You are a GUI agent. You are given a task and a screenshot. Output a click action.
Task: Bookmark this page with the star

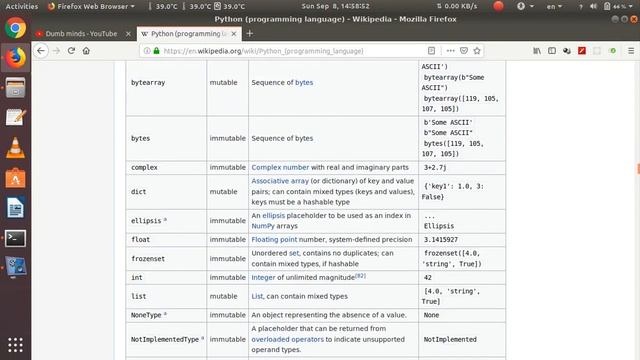coord(477,51)
